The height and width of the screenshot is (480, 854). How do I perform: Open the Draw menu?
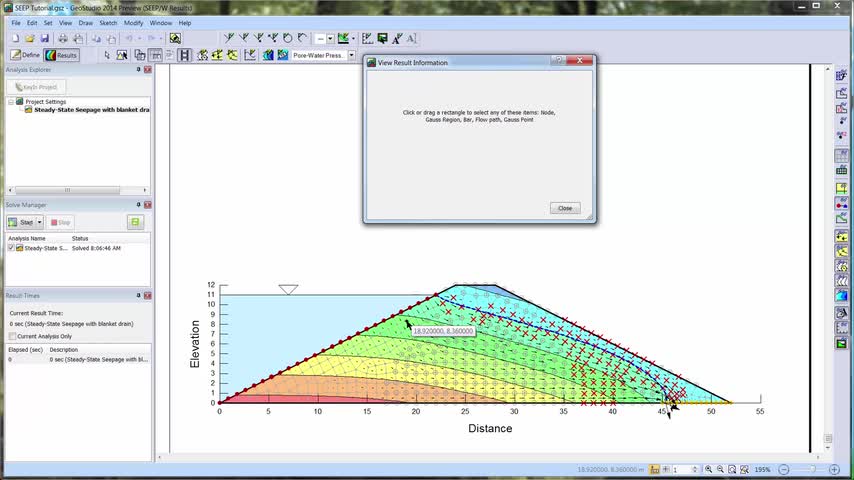pyautogui.click(x=86, y=23)
